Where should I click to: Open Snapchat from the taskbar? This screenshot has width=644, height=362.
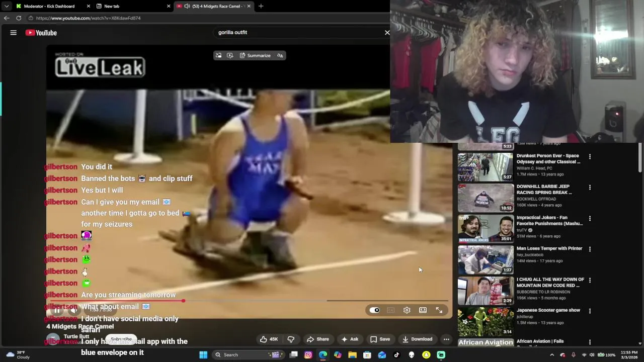point(426,355)
